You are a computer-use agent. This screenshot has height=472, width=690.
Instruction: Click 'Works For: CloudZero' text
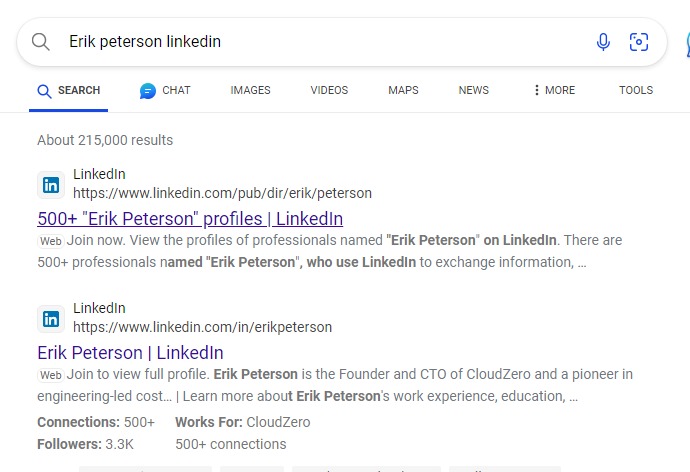point(242,422)
